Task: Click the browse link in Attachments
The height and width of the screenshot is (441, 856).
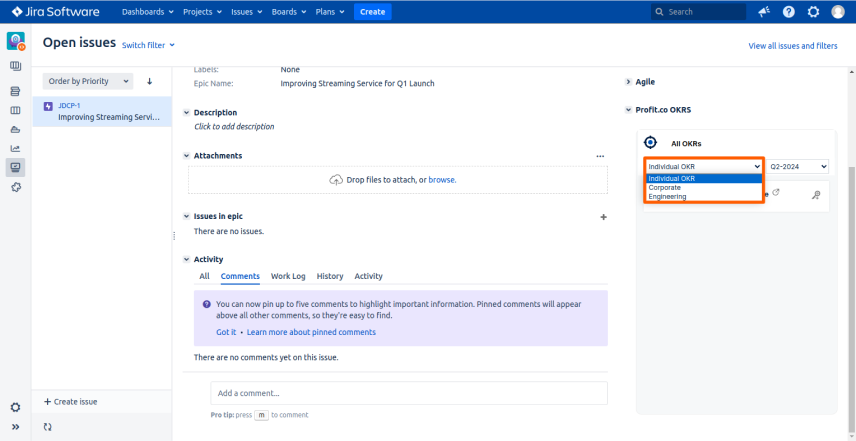Action: (x=442, y=180)
